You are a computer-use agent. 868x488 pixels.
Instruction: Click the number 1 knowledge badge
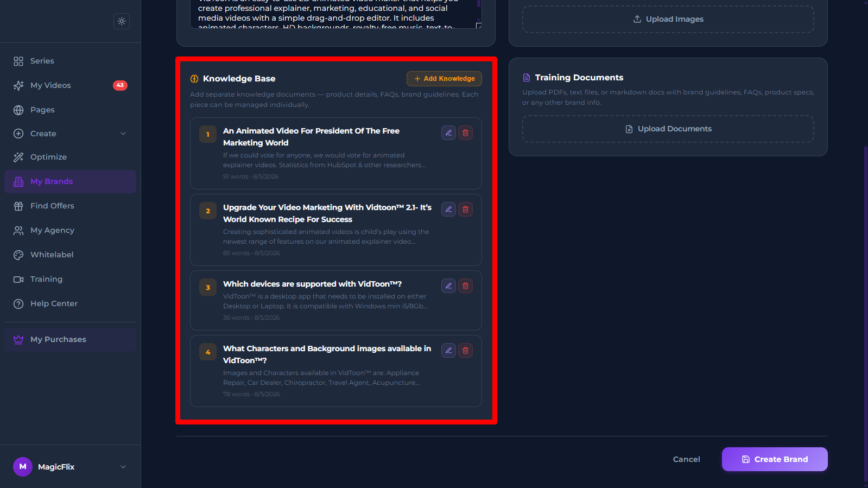[208, 135]
